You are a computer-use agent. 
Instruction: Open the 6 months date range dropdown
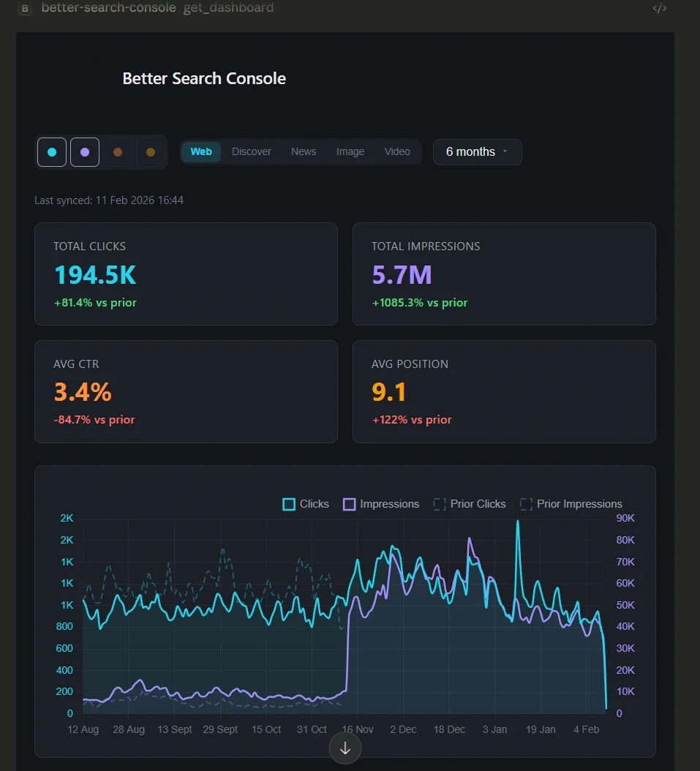[x=477, y=152]
